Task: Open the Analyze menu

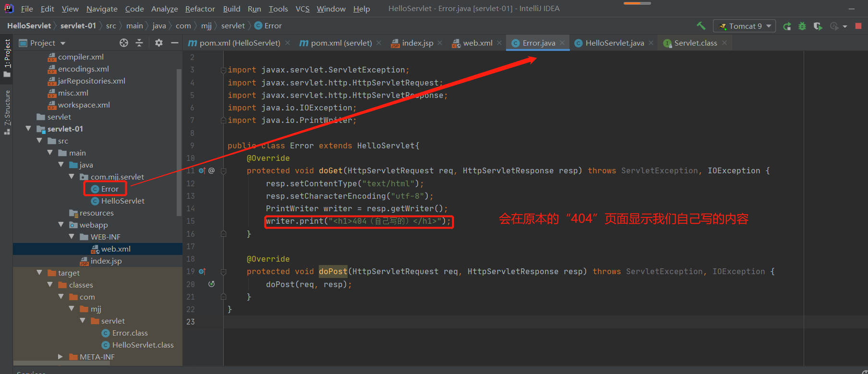Action: click(164, 9)
